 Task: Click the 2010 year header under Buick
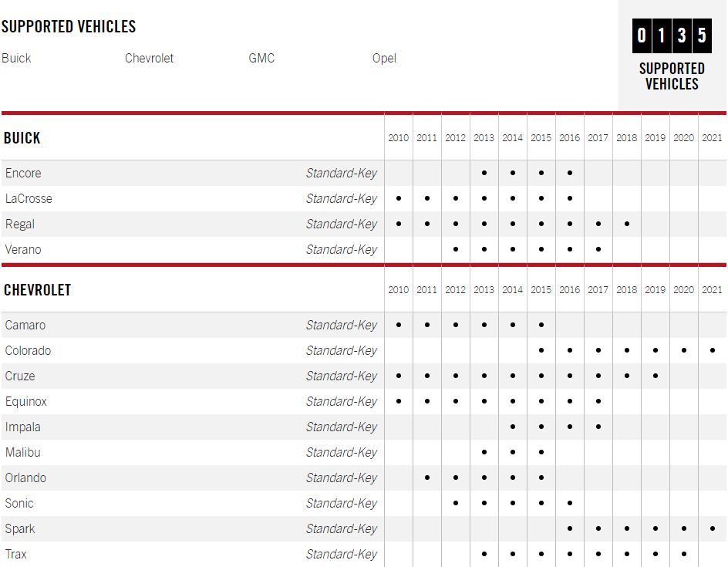tap(399, 138)
